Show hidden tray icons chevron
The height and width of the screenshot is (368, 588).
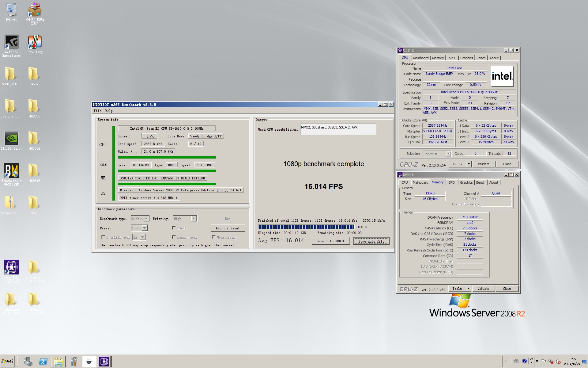coord(537,361)
